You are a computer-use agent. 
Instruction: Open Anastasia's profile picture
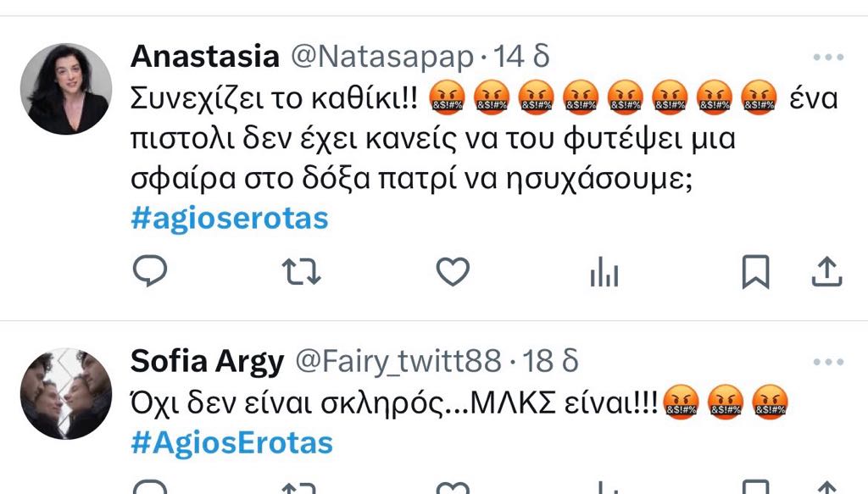click(x=66, y=89)
